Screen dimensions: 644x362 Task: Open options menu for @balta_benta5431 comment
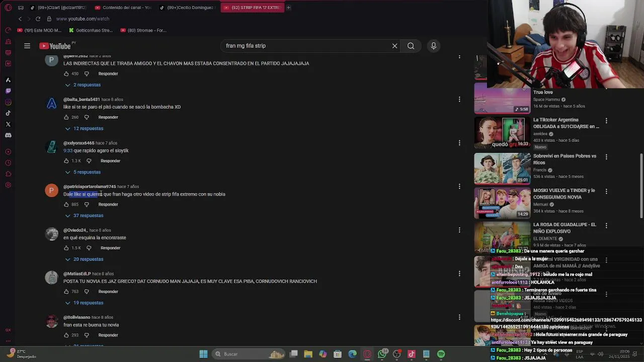(459, 100)
